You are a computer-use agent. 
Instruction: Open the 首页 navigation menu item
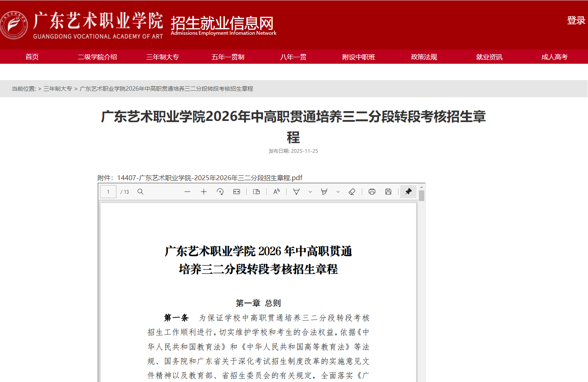32,57
